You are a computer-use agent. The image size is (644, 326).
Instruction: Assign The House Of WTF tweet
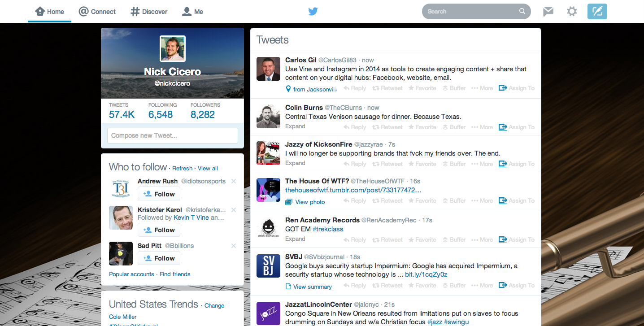[517, 201]
